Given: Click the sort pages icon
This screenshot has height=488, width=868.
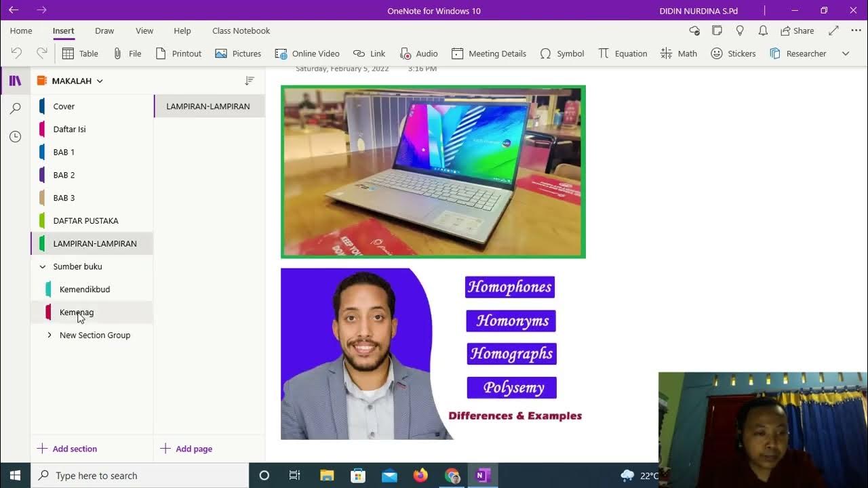Looking at the screenshot, I should 250,81.
